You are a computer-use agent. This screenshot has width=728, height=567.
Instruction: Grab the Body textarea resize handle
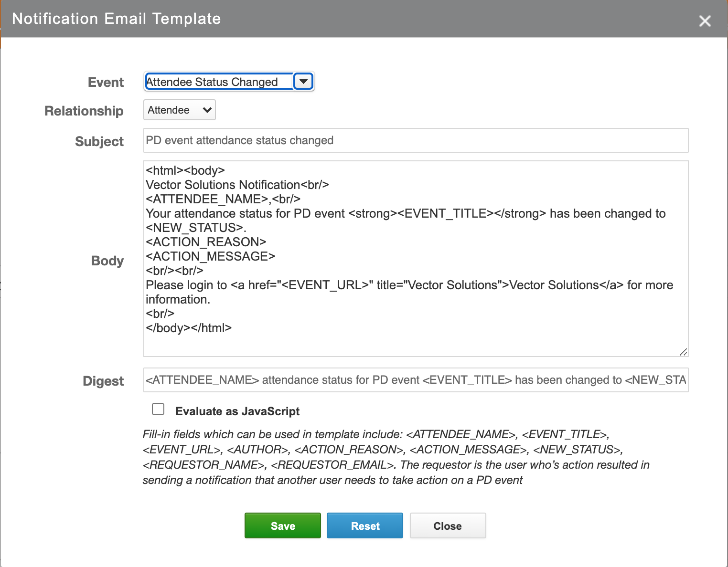pyautogui.click(x=683, y=352)
